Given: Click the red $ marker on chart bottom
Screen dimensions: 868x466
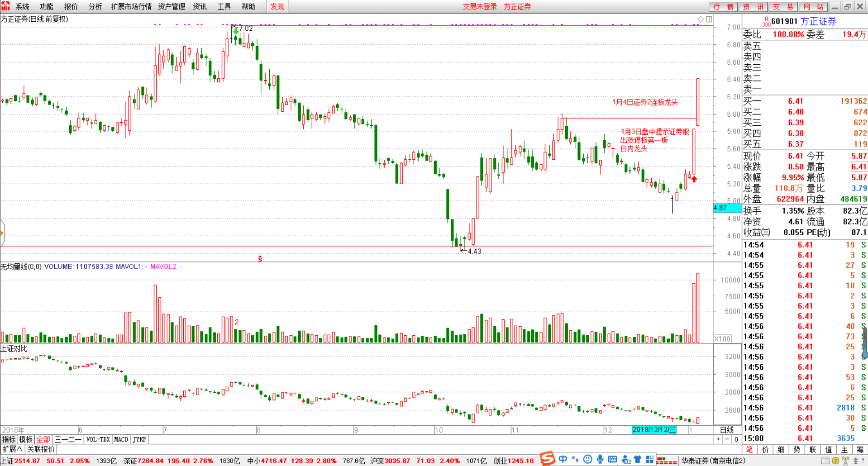Looking at the screenshot, I should coord(260,259).
